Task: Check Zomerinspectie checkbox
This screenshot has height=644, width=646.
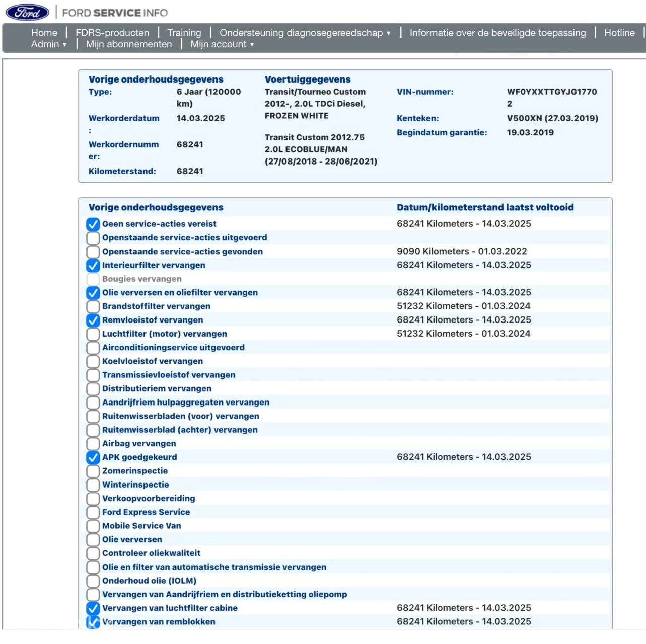Action: pos(93,471)
